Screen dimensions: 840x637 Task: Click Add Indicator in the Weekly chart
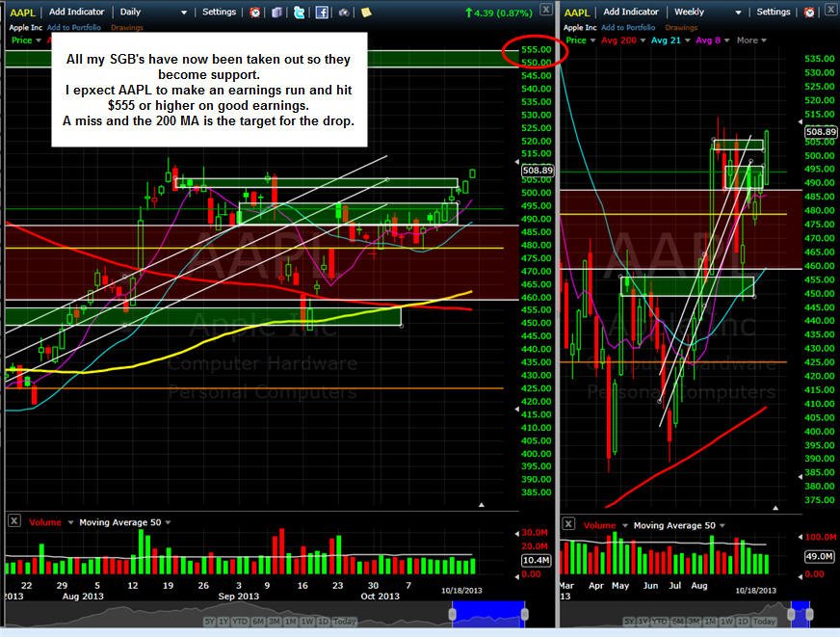[x=631, y=12]
